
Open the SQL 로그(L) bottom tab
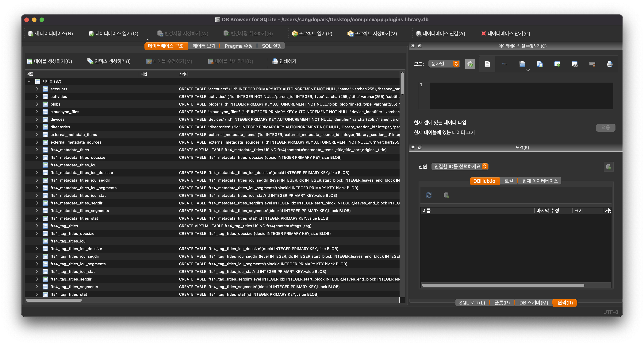tap(472, 303)
